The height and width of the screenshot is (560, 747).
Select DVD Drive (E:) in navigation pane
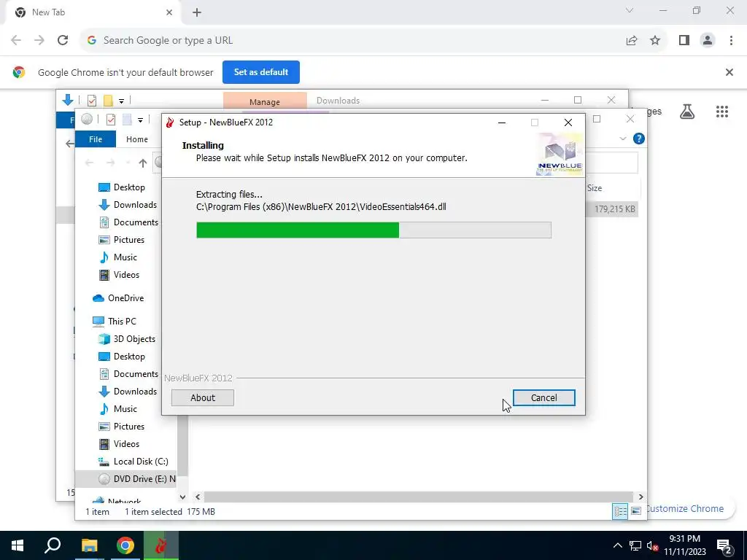point(126,479)
